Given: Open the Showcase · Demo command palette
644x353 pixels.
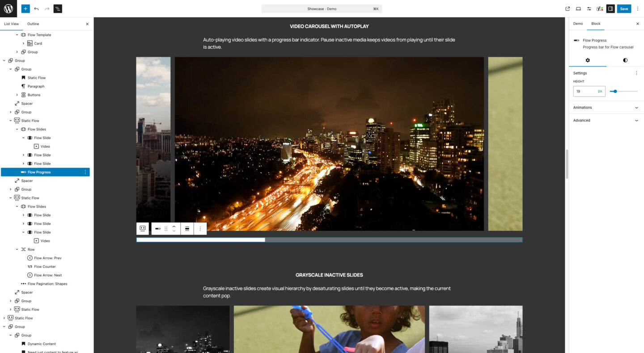Looking at the screenshot, I should pyautogui.click(x=322, y=8).
